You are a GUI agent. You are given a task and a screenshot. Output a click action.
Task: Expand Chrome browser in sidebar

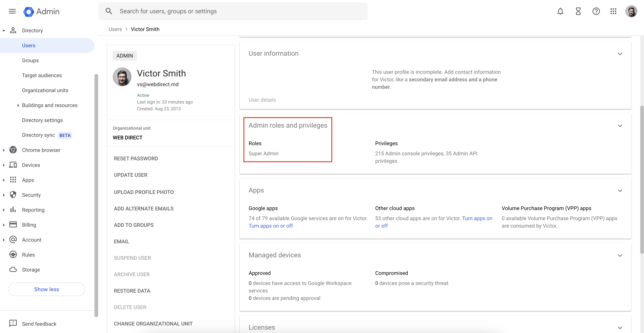(x=4, y=150)
